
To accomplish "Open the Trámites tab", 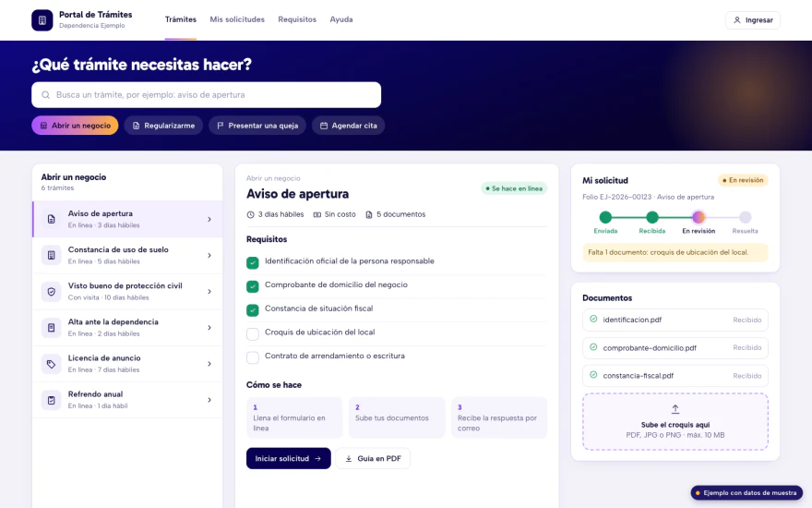I will [x=181, y=19].
